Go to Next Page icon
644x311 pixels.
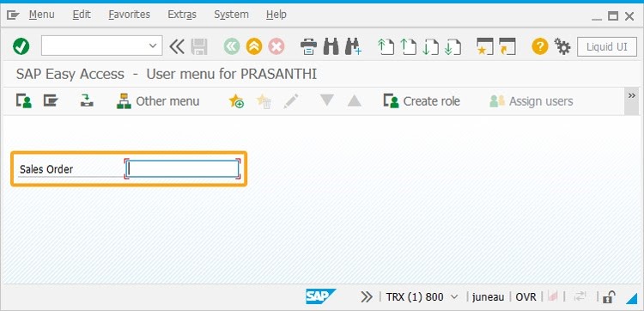[431, 46]
